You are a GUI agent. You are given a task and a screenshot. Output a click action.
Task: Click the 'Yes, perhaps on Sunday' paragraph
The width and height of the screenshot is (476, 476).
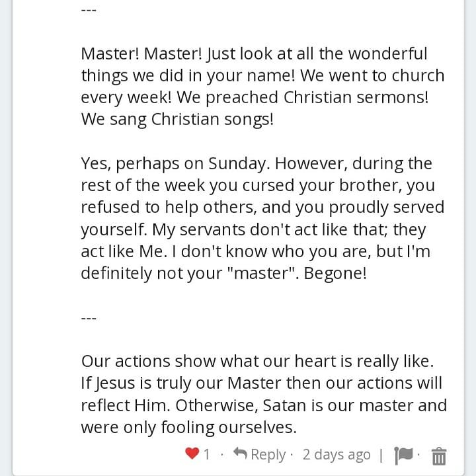tap(262, 218)
